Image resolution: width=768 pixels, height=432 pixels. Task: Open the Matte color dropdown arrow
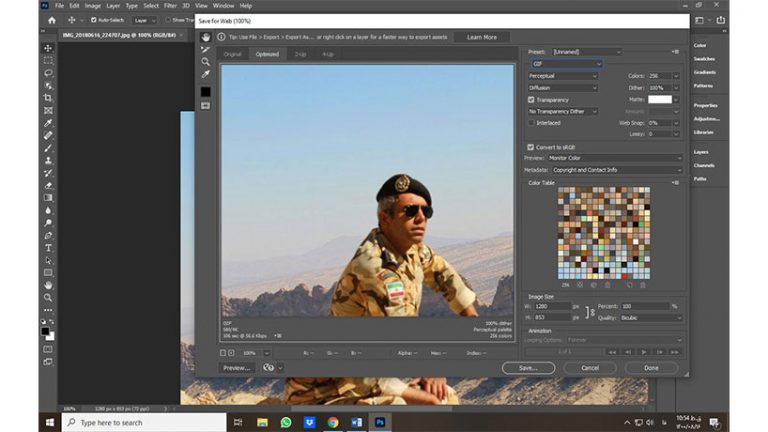click(676, 99)
